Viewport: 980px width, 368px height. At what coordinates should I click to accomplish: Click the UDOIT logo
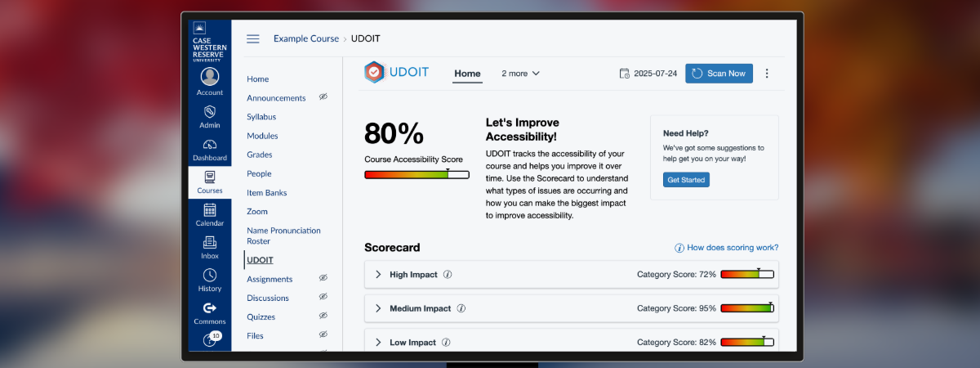(x=397, y=73)
